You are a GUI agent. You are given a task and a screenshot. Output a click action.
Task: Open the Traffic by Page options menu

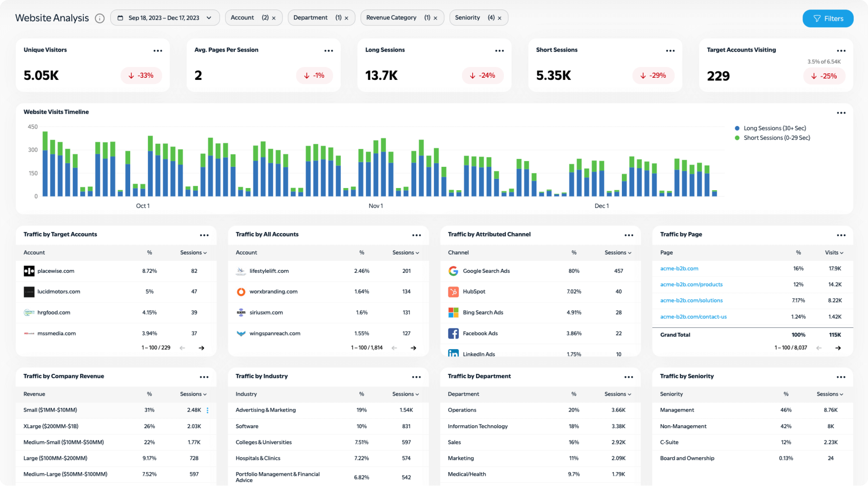[842, 235]
